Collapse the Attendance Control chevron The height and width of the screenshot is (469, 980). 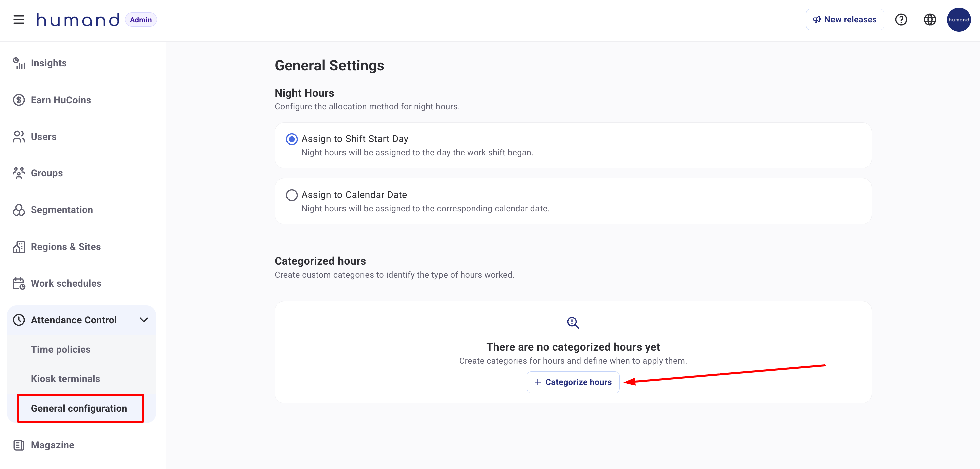(x=144, y=320)
